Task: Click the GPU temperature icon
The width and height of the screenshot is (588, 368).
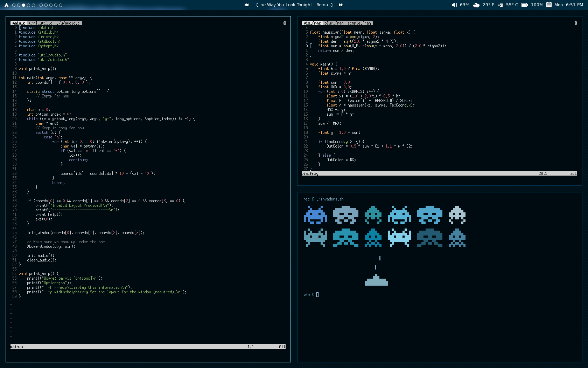Action: (x=500, y=5)
